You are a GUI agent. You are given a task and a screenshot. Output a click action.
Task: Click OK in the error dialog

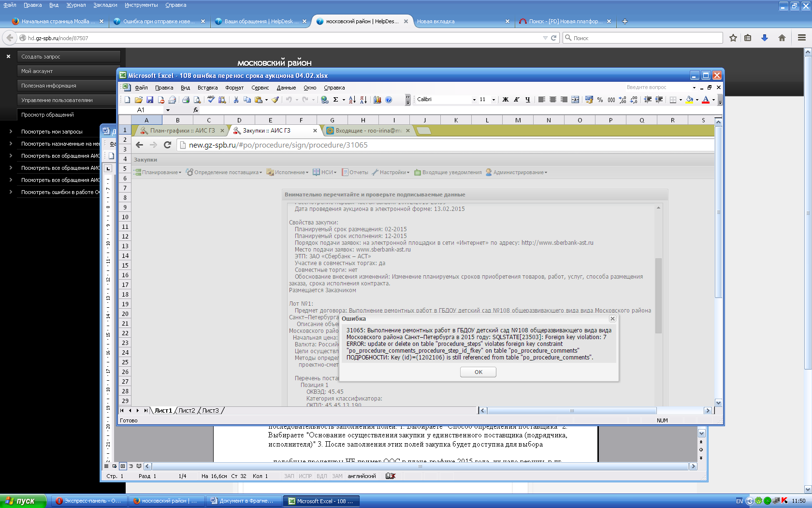coord(478,372)
